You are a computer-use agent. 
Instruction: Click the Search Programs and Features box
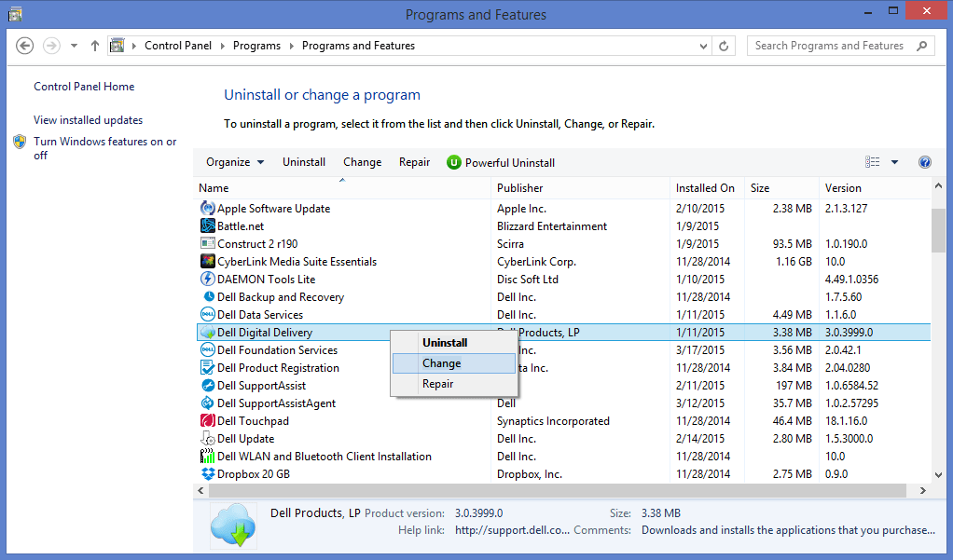pos(830,46)
